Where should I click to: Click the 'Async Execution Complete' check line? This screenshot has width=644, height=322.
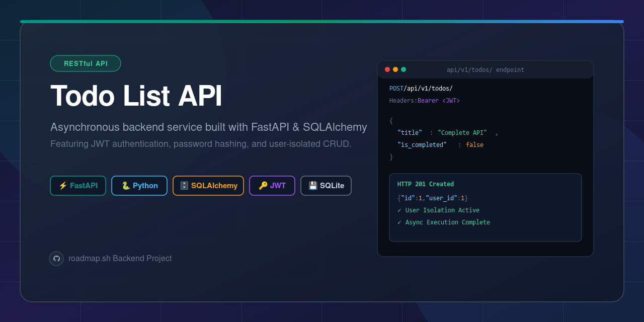[x=444, y=222]
